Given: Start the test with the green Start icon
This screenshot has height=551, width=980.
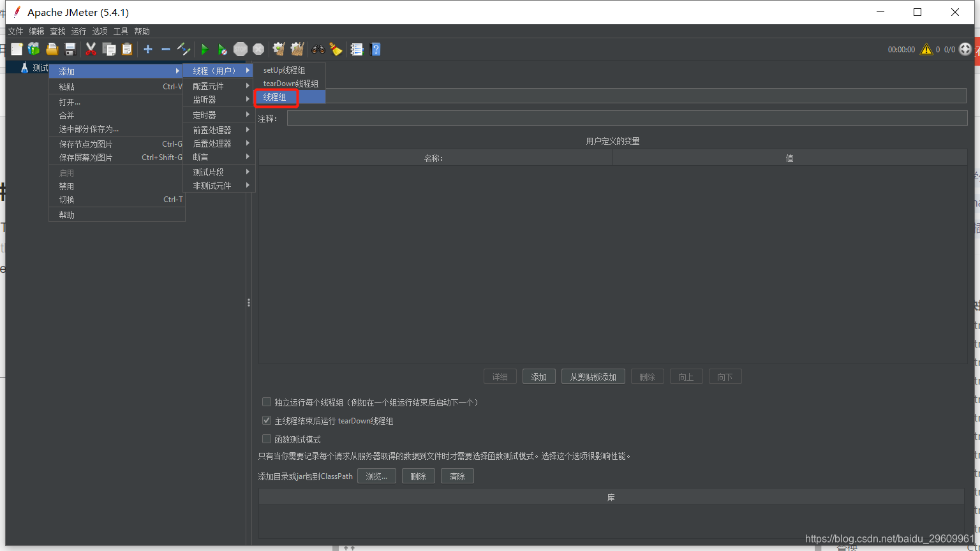Looking at the screenshot, I should tap(204, 49).
